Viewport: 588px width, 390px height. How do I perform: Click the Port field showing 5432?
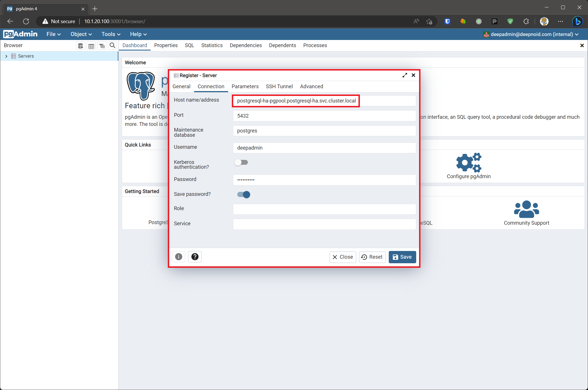[324, 116]
